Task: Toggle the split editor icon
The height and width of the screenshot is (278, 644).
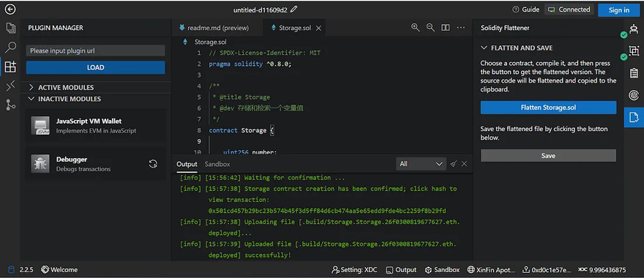Action: tap(445, 28)
